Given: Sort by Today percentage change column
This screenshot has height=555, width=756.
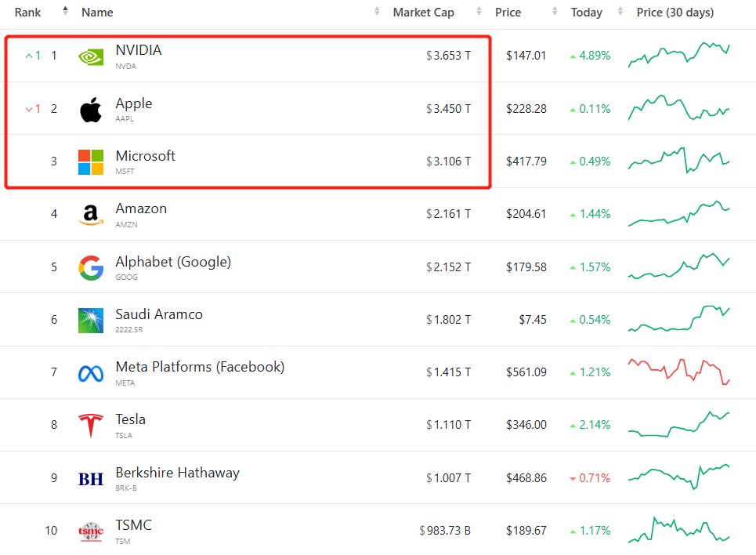Looking at the screenshot, I should 587,13.
